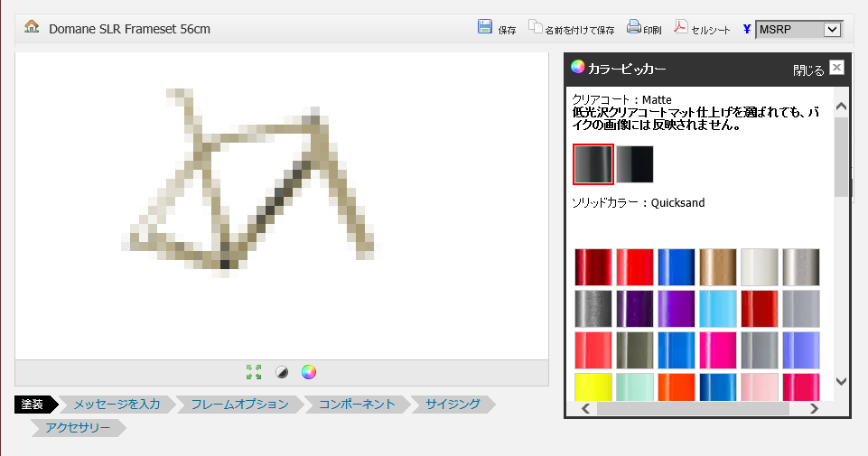The height and width of the screenshot is (456, 868).
Task: Select the Matte clearcoat swatch
Action: tap(593, 164)
